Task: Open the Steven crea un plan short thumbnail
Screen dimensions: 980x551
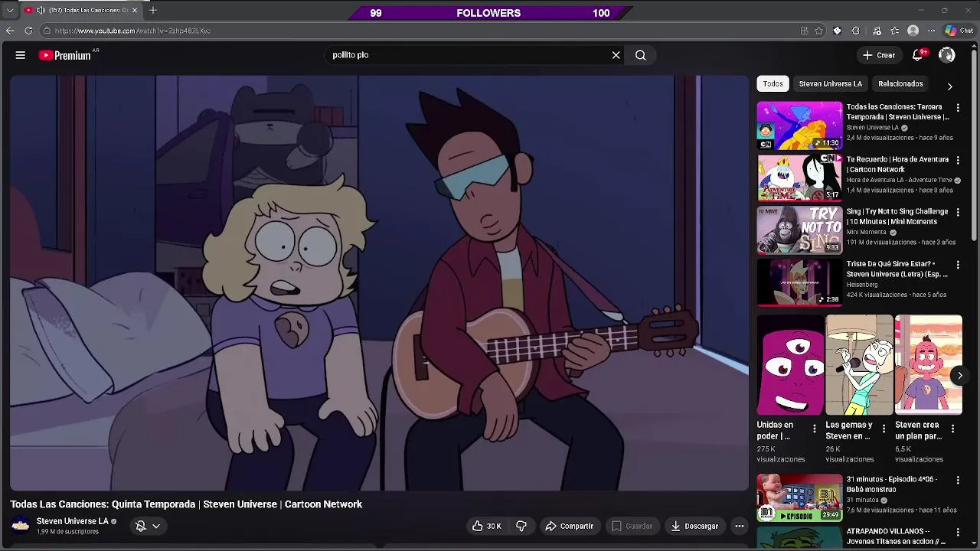Action: point(929,365)
